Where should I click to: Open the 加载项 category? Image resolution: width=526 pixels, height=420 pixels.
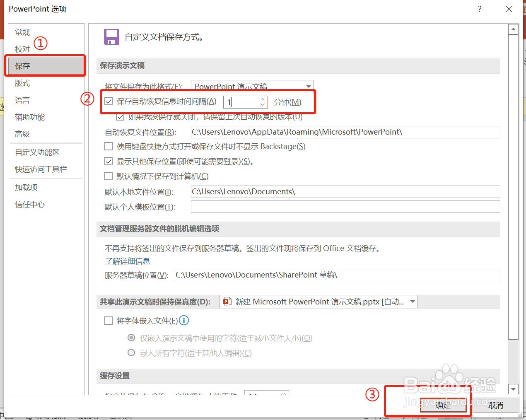[26, 187]
